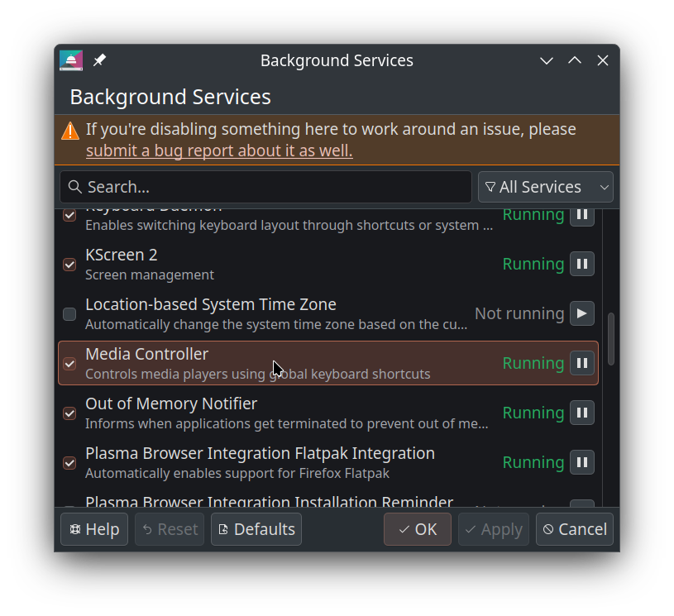The height and width of the screenshot is (616, 674).
Task: Select the Media Controller list row
Action: 289,363
